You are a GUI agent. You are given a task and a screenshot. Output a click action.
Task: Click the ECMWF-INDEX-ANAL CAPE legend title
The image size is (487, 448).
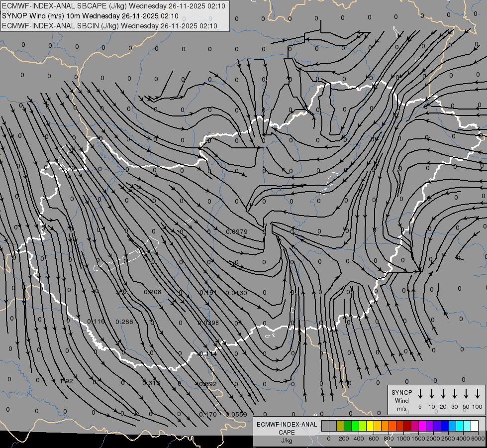[287, 429]
